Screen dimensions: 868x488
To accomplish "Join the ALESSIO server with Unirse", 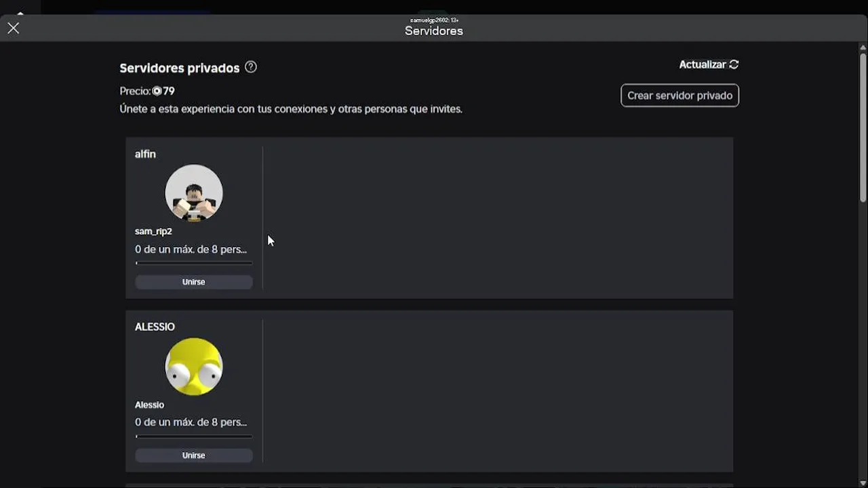I will (x=194, y=455).
